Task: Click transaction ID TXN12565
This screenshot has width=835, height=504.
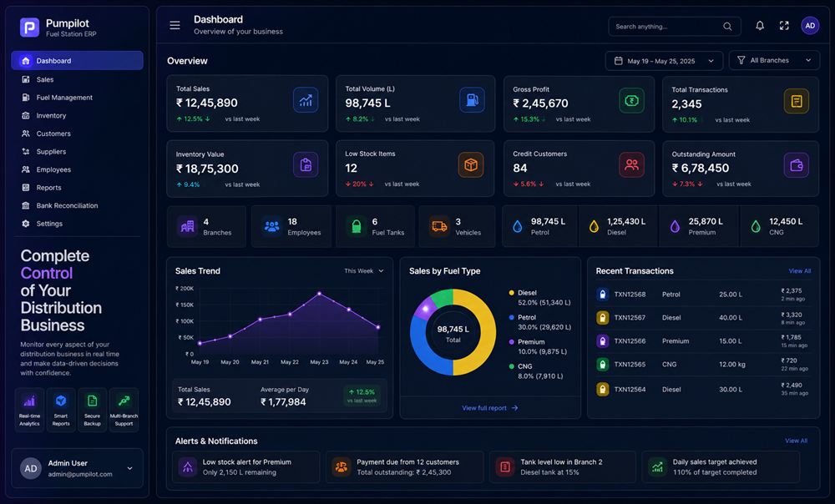Action: click(630, 365)
